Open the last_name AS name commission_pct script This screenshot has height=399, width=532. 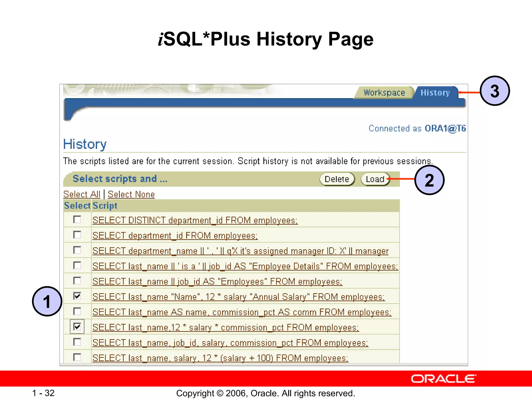[242, 312]
